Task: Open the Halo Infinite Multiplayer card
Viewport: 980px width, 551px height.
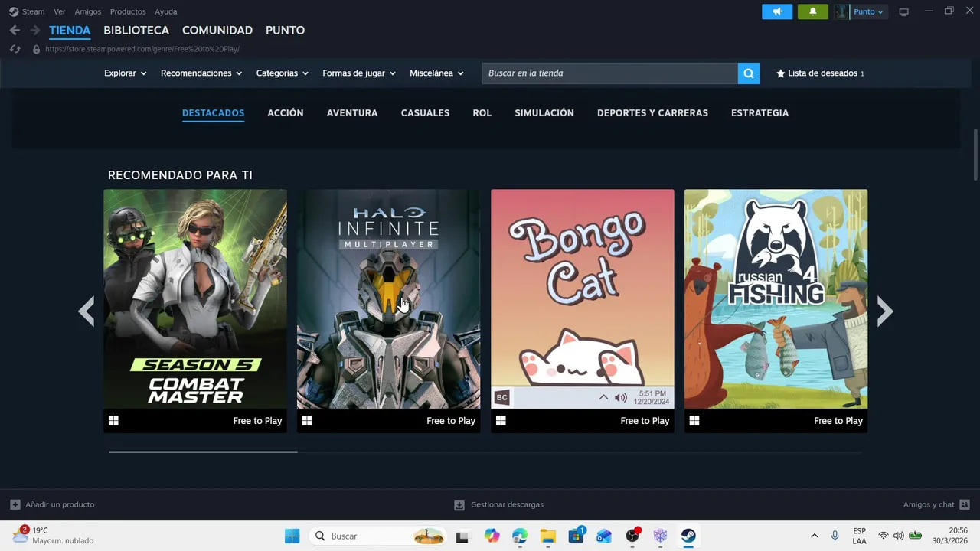Action: point(389,311)
